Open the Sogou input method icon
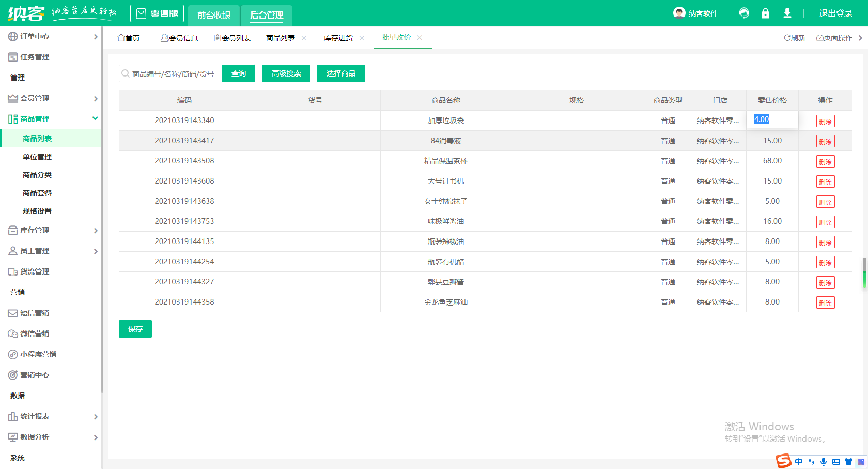 783,461
